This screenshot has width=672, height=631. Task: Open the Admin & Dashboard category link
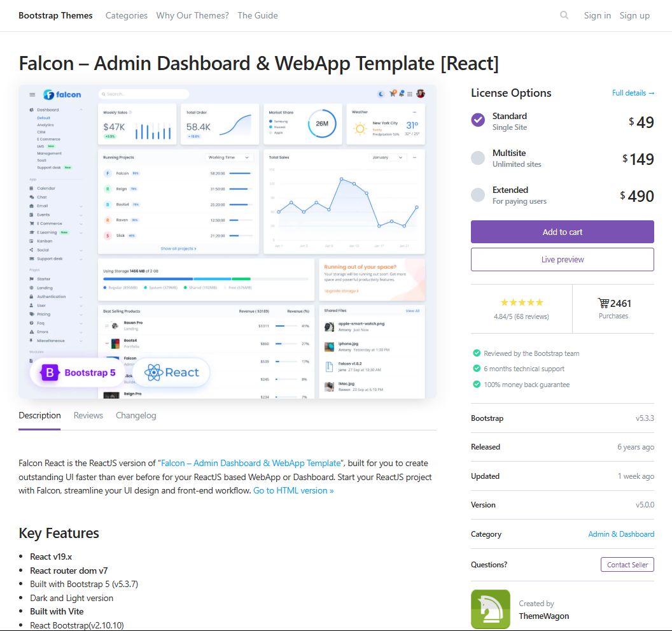point(621,534)
